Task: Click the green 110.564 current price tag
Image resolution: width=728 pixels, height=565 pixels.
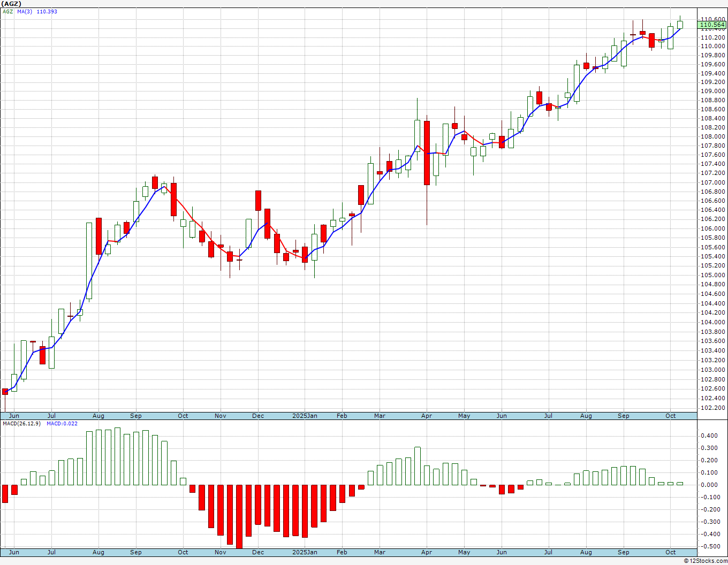Action: [712, 25]
